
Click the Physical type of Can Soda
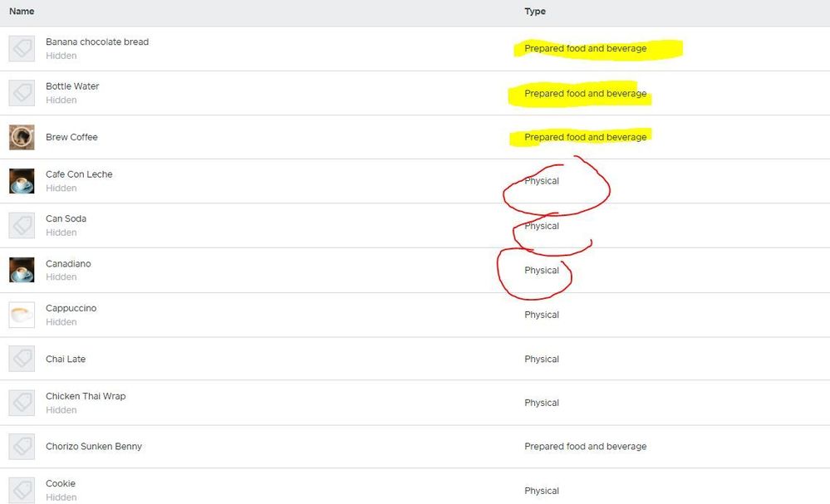pyautogui.click(x=542, y=226)
